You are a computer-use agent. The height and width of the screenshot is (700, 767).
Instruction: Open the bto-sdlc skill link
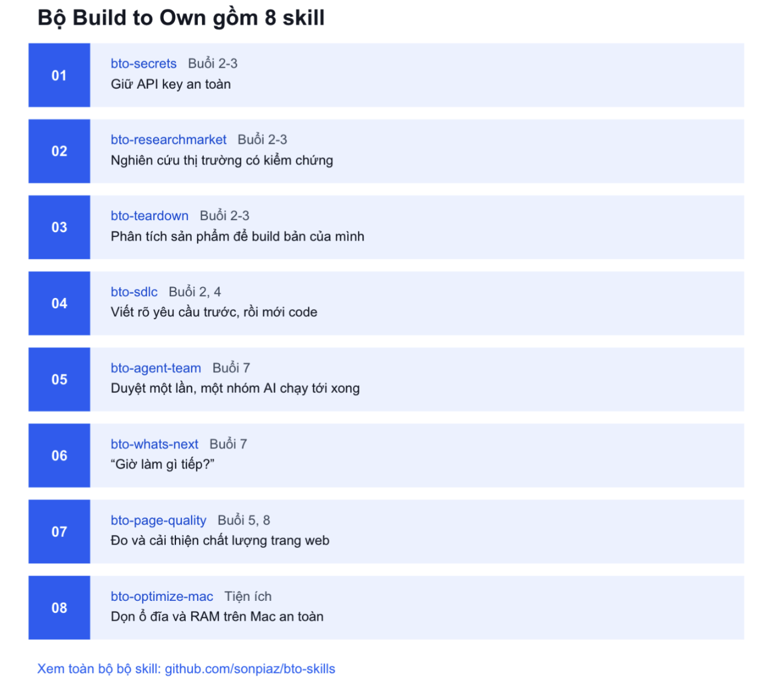[134, 292]
